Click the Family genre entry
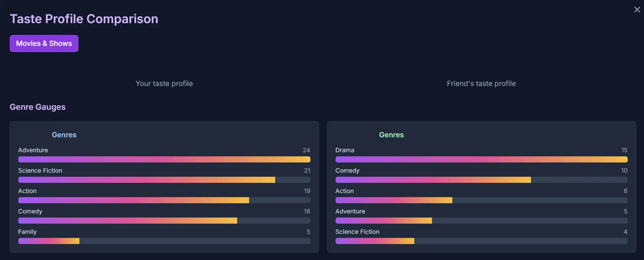644x260 pixels. point(27,231)
